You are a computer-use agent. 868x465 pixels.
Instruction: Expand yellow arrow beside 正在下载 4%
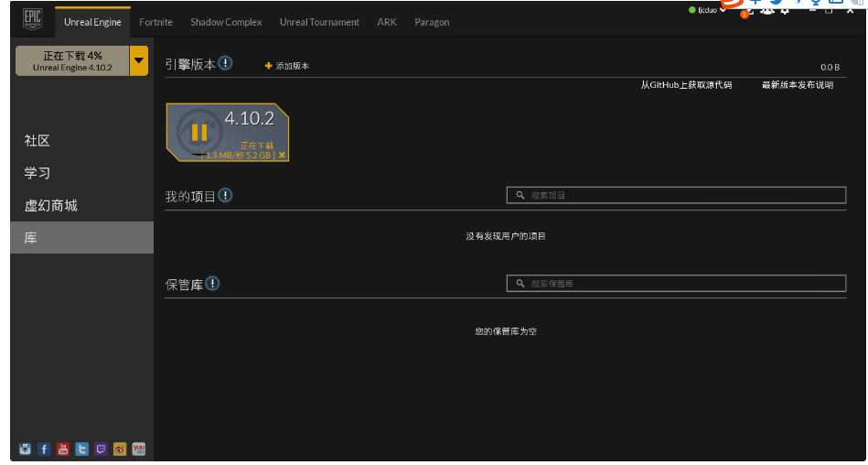(x=139, y=61)
